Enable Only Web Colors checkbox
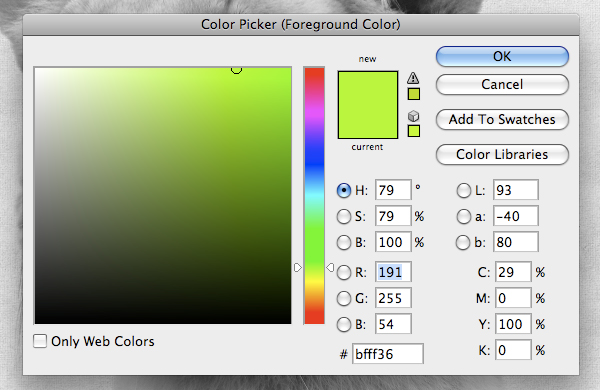Image resolution: width=600 pixels, height=390 pixels. click(40, 341)
